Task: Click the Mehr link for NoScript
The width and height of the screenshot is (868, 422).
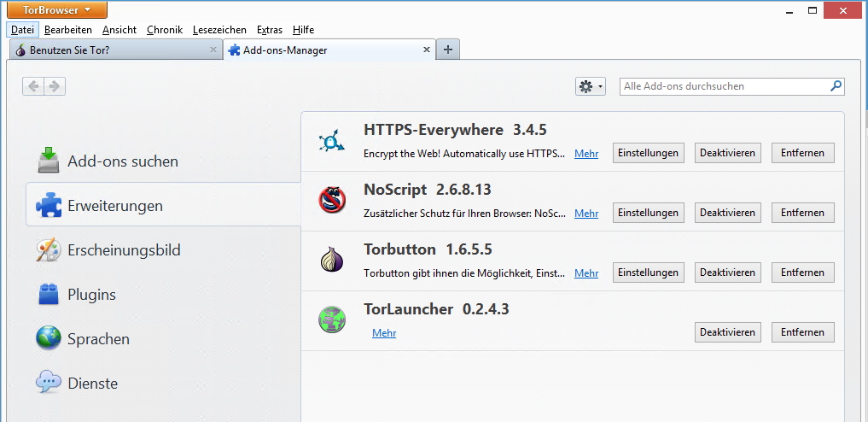Action: pyautogui.click(x=586, y=214)
